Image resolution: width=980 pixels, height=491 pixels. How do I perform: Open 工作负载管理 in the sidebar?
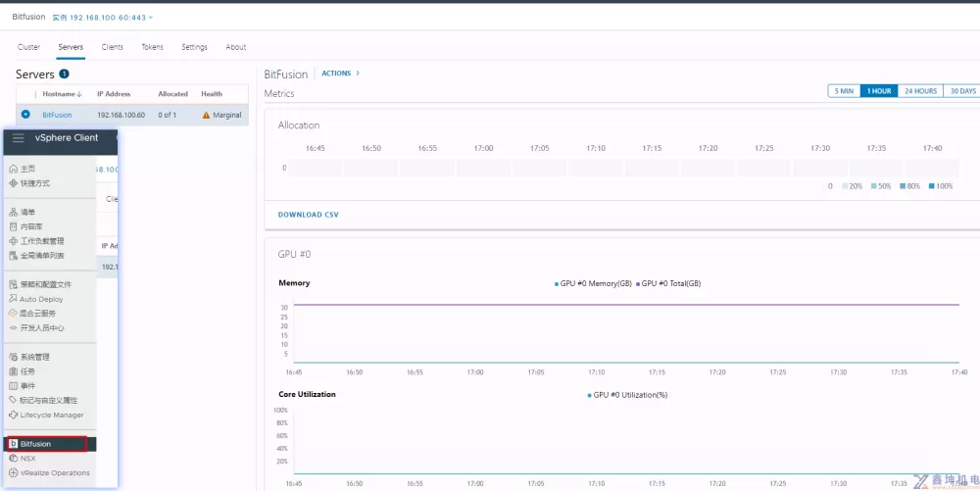click(36, 241)
